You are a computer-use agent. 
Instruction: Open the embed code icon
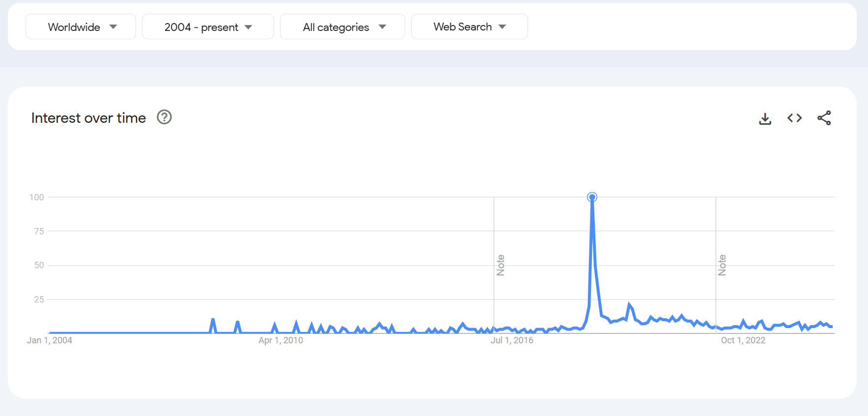click(794, 118)
